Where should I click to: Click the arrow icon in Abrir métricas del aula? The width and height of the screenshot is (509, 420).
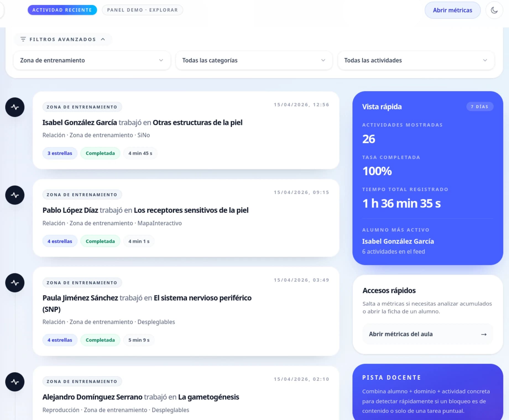pos(484,334)
